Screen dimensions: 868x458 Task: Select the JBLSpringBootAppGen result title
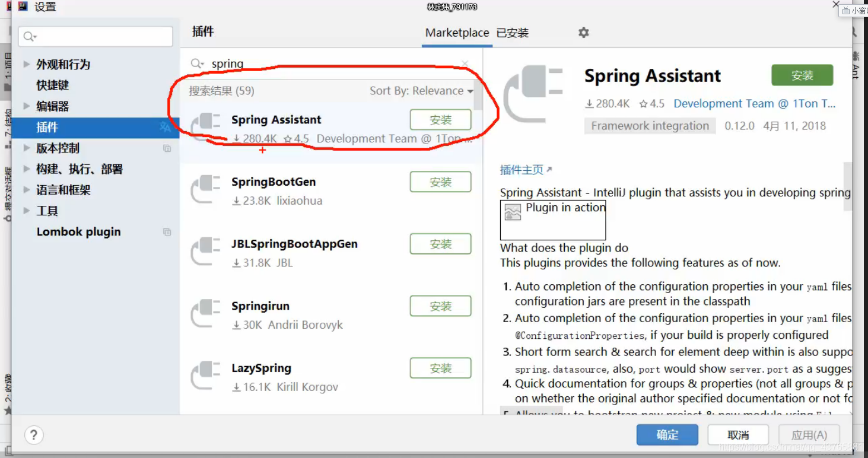pos(294,244)
